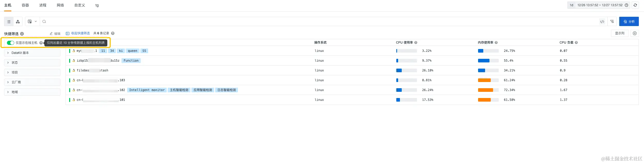This screenshot has height=163, width=644.
Task: Open the 自定义 tab
Action: click(80, 5)
